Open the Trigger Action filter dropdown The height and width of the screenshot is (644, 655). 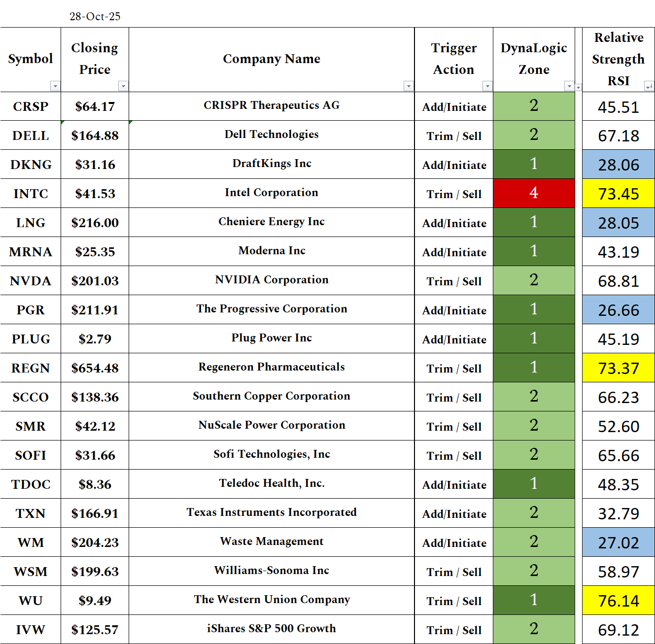coord(487,86)
